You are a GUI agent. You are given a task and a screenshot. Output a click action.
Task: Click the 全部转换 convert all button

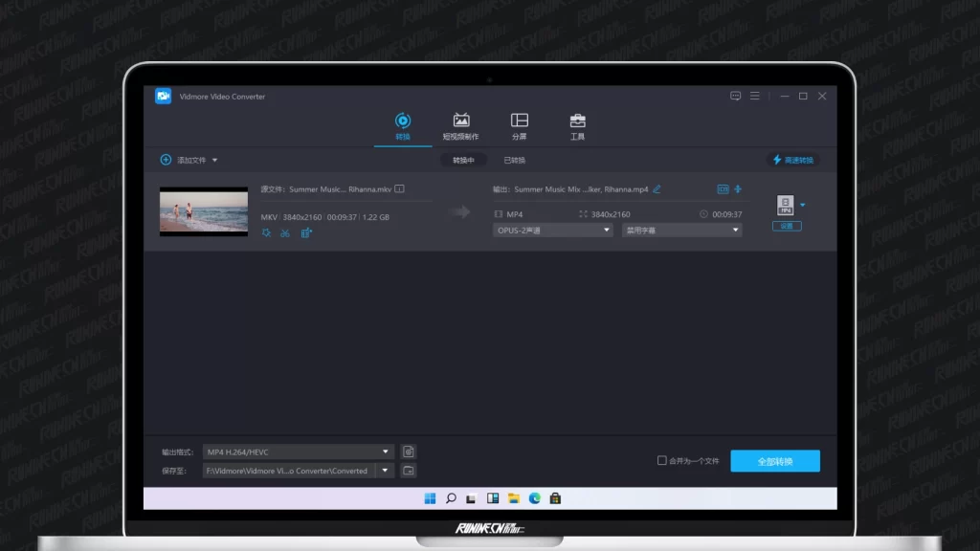[x=775, y=461]
